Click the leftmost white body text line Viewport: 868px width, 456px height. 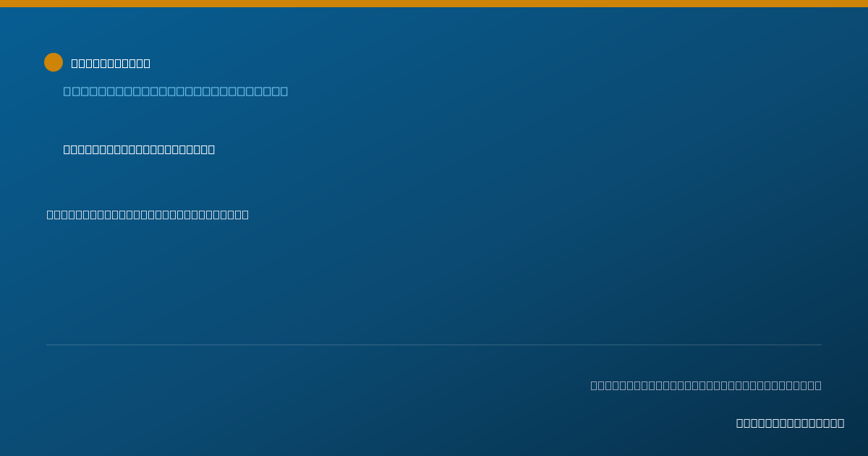[148, 214]
